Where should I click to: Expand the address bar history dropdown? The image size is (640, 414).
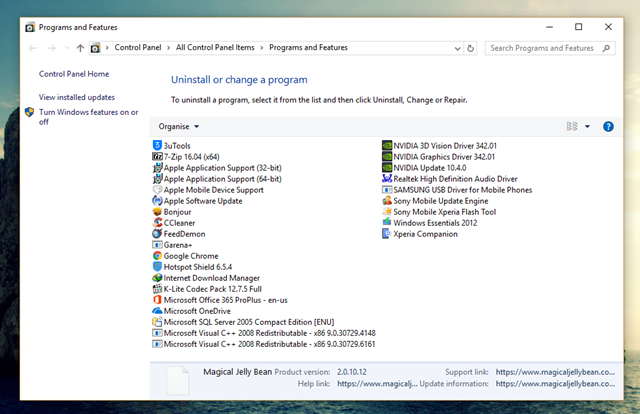458,48
